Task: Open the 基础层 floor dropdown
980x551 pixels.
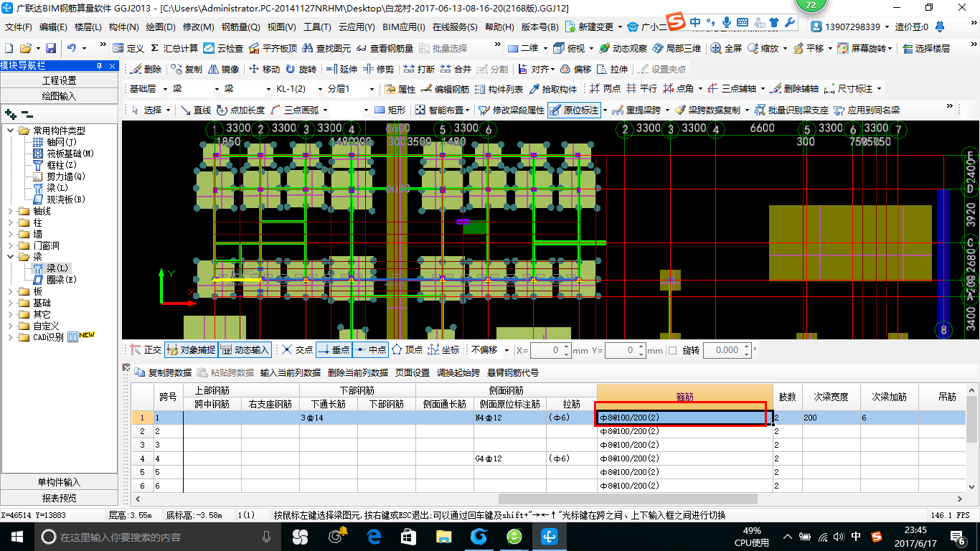Action: 166,89
